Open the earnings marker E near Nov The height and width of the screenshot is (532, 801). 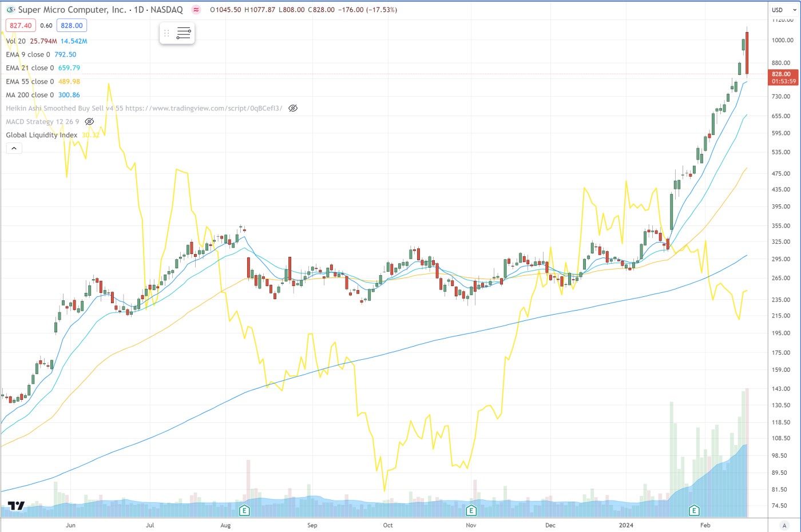click(471, 510)
